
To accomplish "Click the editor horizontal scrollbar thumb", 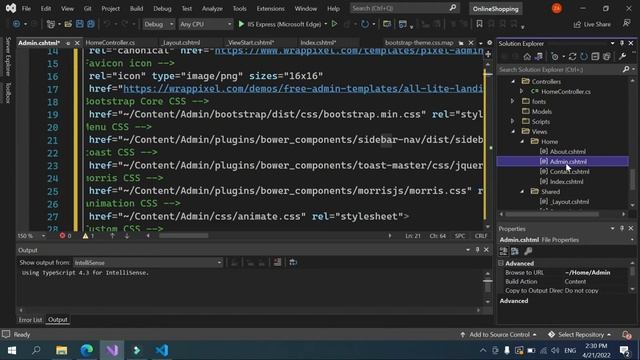I will (184, 236).
